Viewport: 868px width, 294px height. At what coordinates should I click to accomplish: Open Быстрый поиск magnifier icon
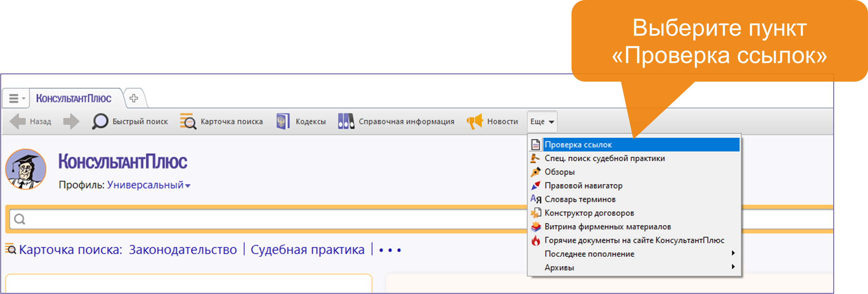click(100, 122)
